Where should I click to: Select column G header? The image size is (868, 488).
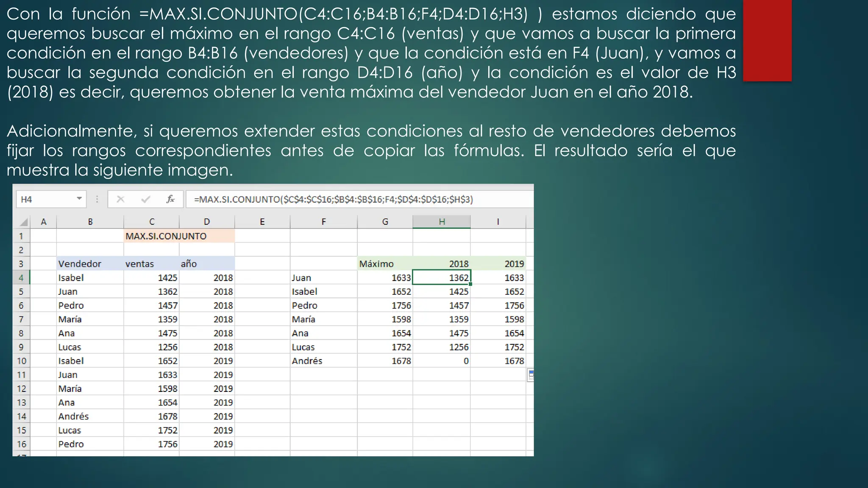pyautogui.click(x=385, y=222)
